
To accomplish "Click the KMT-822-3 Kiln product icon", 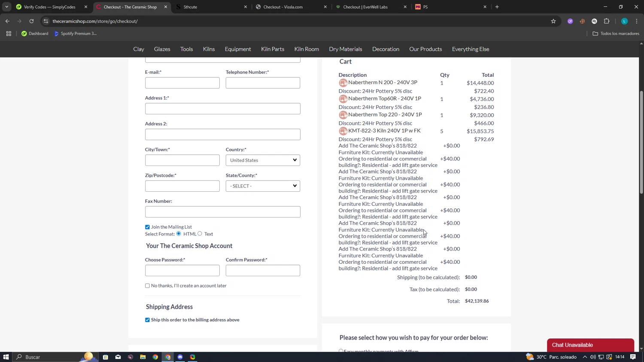I will 343,131.
